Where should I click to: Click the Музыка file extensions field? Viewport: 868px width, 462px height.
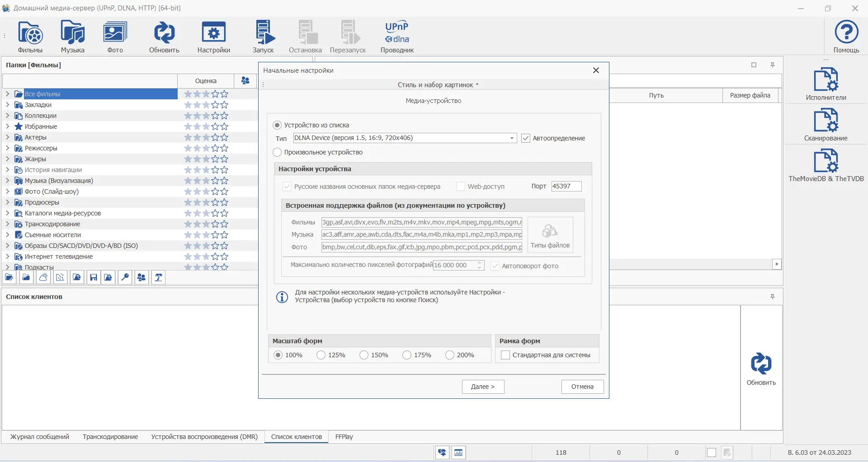point(422,234)
